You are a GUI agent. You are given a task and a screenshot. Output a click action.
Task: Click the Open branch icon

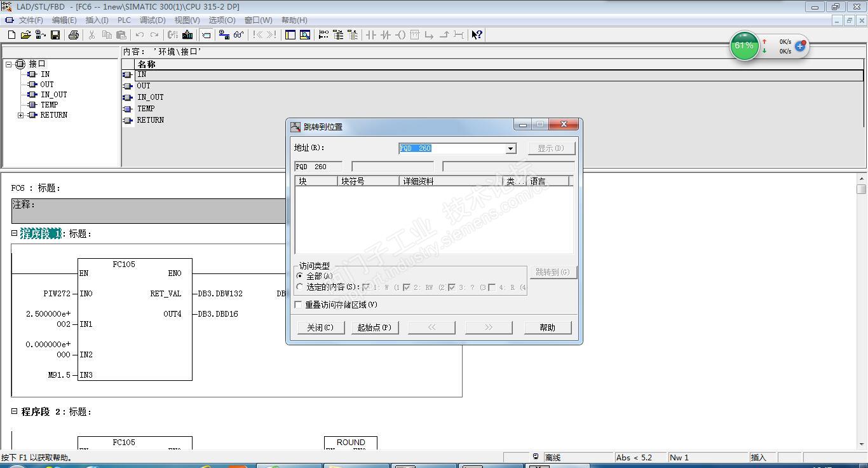coord(430,35)
